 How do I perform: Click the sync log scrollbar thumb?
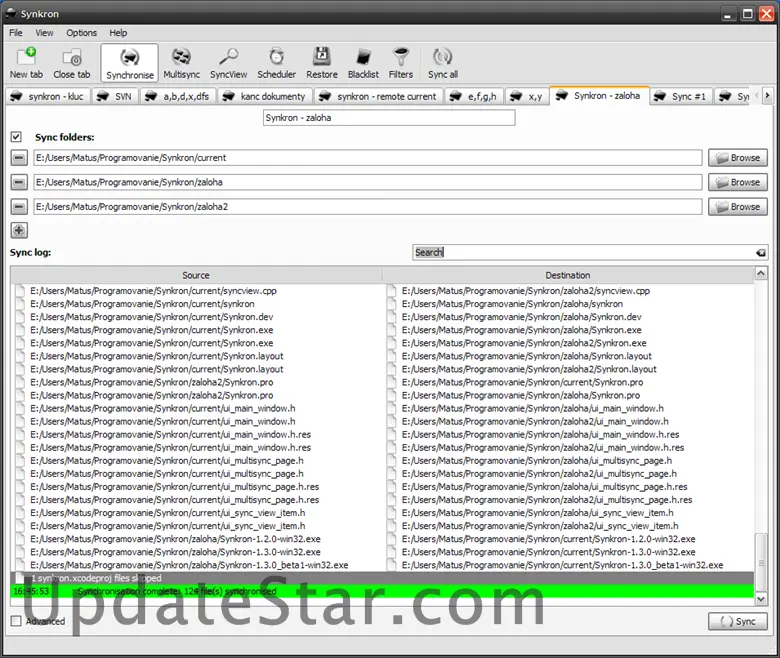click(x=761, y=563)
